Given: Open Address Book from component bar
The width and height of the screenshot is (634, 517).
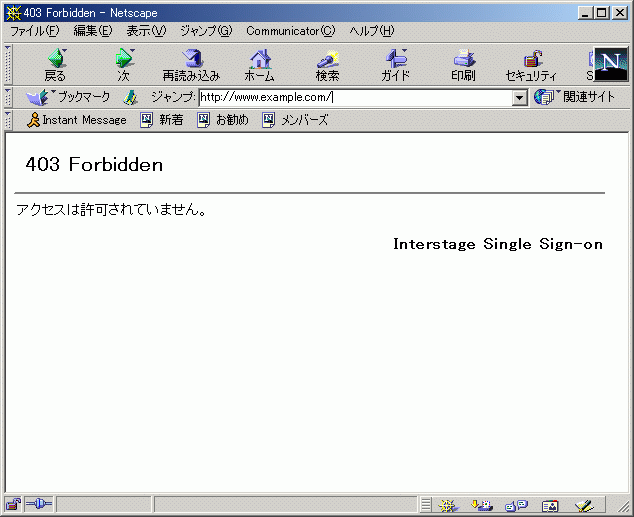Looking at the screenshot, I should pyautogui.click(x=550, y=505).
